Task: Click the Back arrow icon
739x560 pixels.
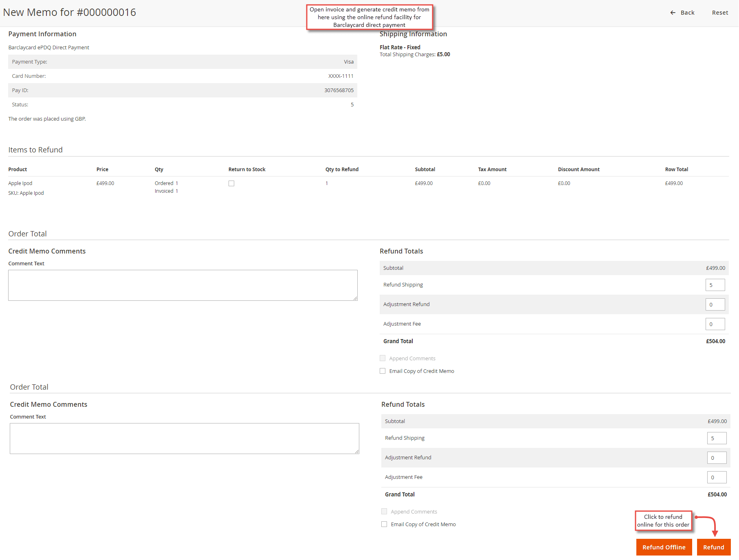Action: 673,13
